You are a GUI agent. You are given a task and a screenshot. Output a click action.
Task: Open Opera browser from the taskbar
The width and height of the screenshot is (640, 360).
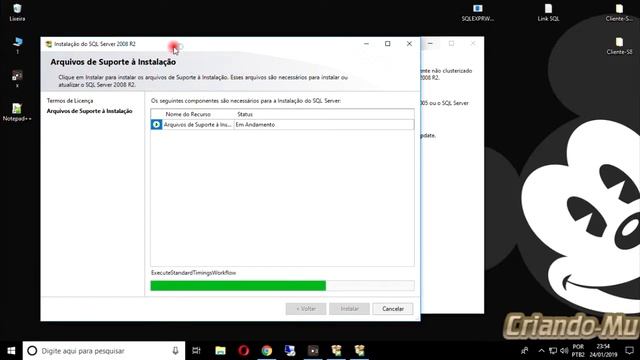tap(244, 351)
